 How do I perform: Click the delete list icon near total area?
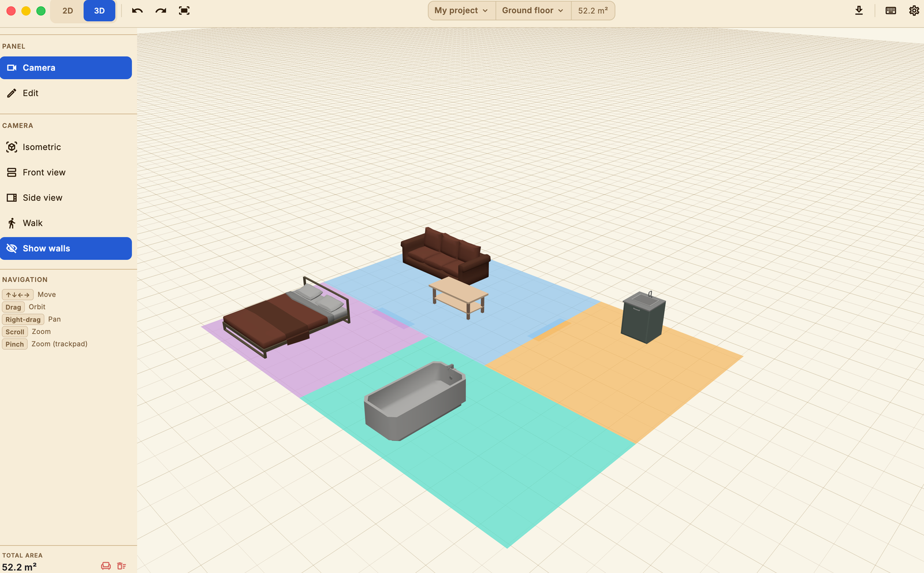121,566
